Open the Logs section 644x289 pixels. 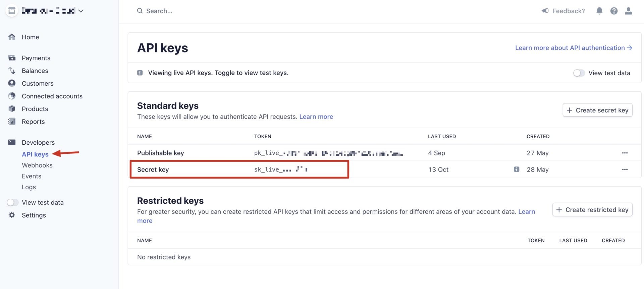click(29, 187)
